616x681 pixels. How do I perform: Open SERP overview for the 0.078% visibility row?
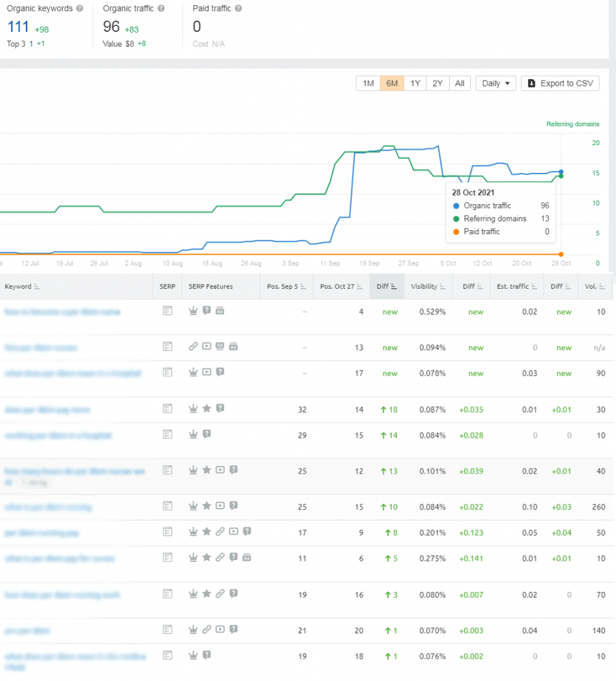(167, 372)
